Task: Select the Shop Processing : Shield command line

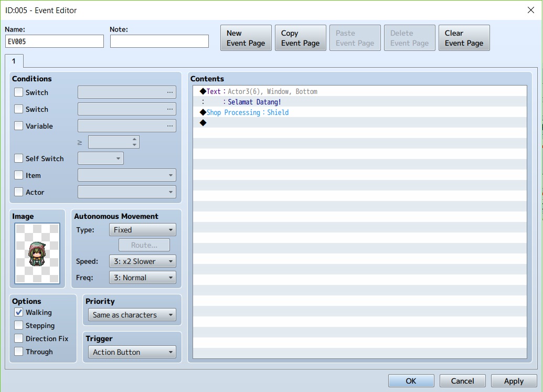Action: pos(360,112)
